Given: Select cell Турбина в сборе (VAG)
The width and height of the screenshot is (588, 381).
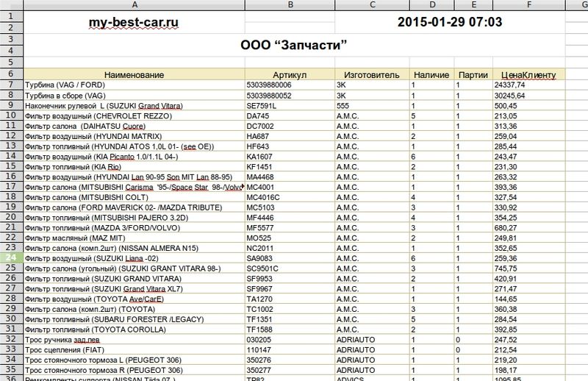Looking at the screenshot, I should [x=135, y=96].
